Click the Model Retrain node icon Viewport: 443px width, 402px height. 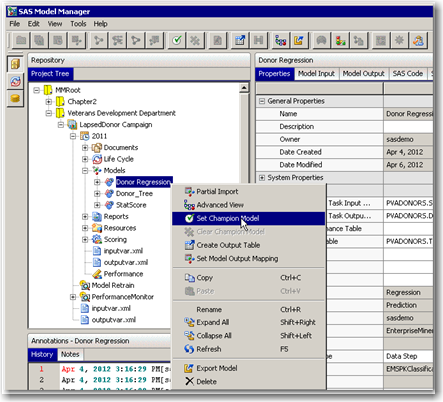(85, 285)
